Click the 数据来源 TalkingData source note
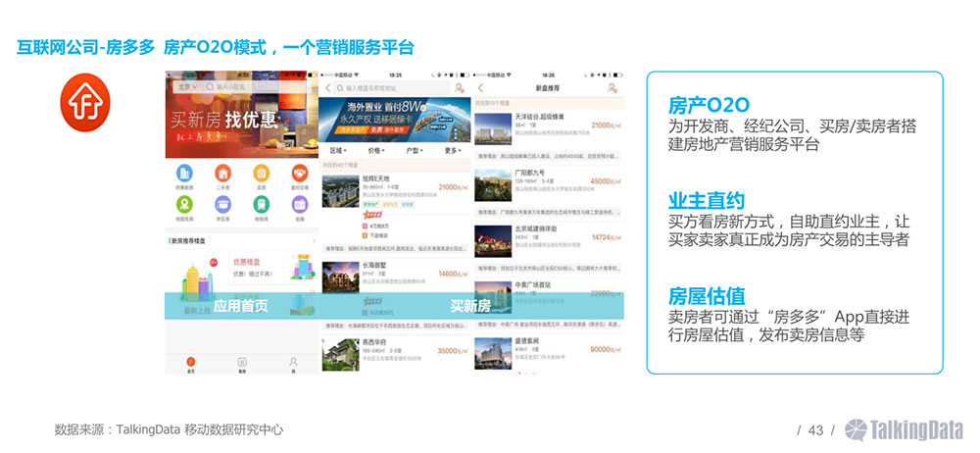Image resolution: width=980 pixels, height=453 pixels. point(169,429)
